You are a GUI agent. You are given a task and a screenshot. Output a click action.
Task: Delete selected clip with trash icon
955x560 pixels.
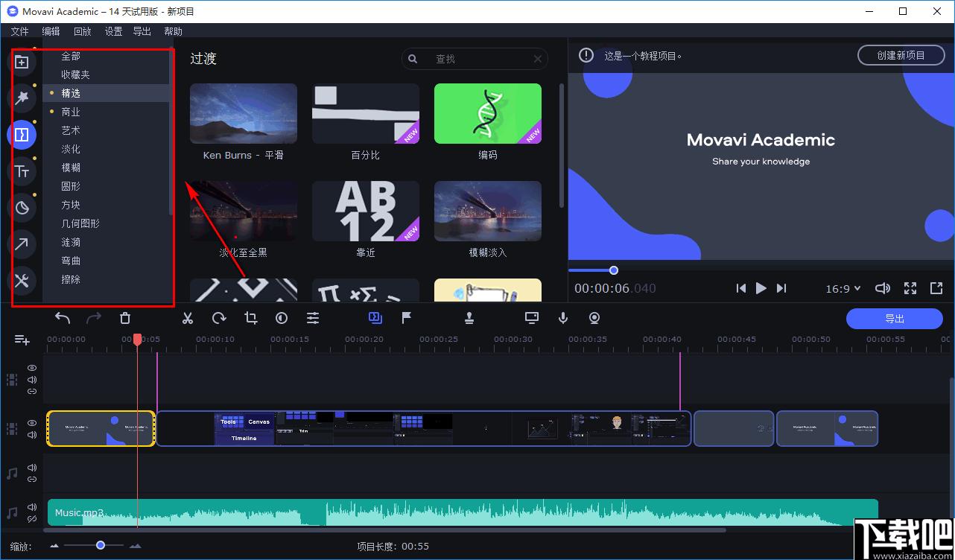(125, 318)
